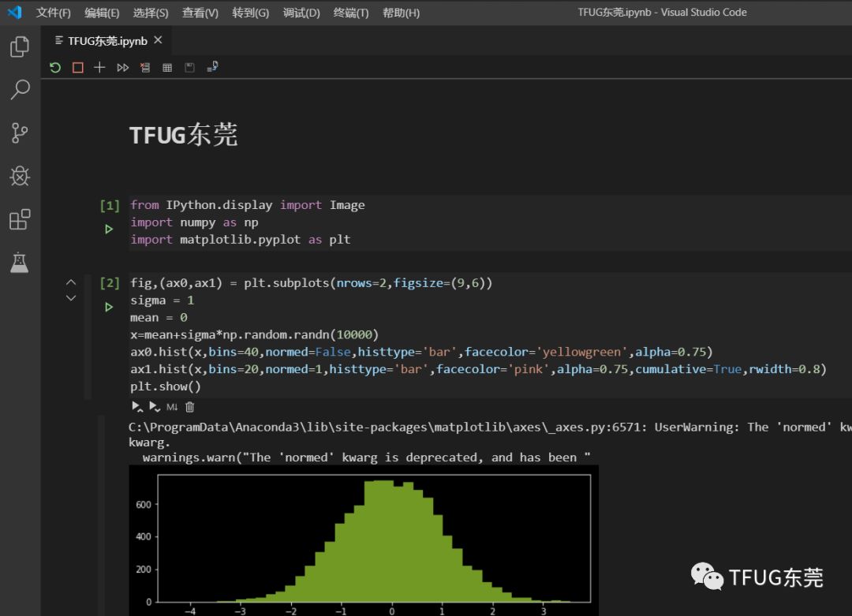
Task: Close the TFUG东莞.ipynb tab
Action: pyautogui.click(x=158, y=40)
